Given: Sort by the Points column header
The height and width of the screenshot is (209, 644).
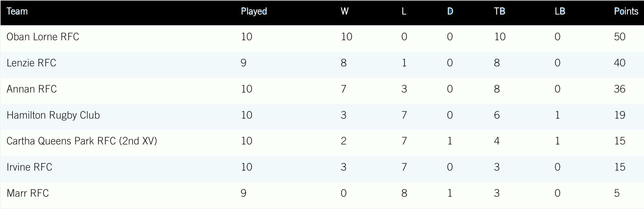Looking at the screenshot, I should click(x=626, y=11).
